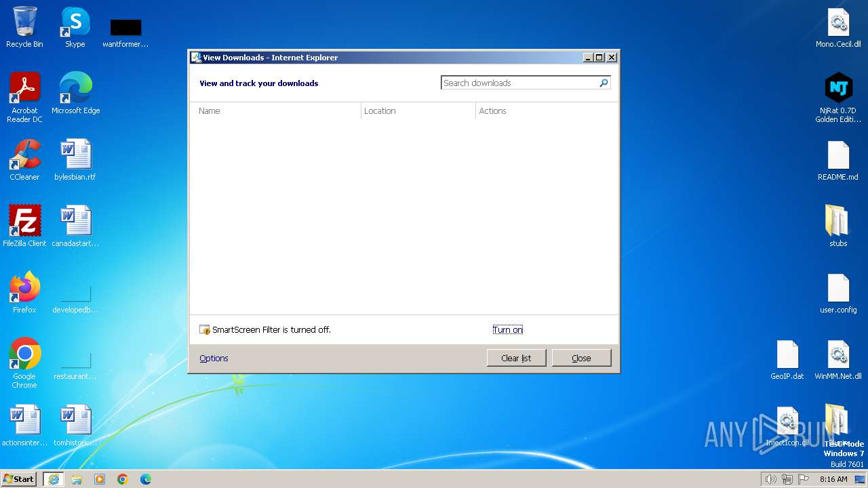Select the InjectIcon.dll file icon
The height and width of the screenshot is (488, 868).
(787, 426)
